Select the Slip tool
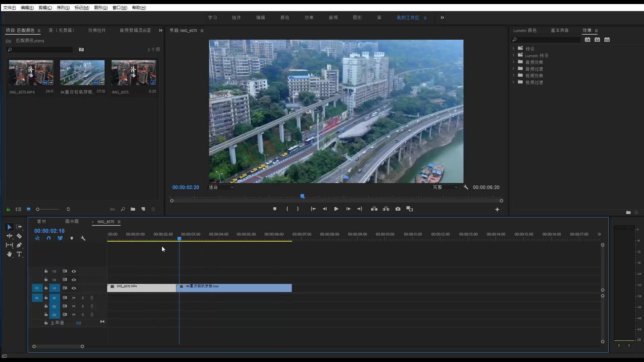The image size is (644, 362). point(9,245)
